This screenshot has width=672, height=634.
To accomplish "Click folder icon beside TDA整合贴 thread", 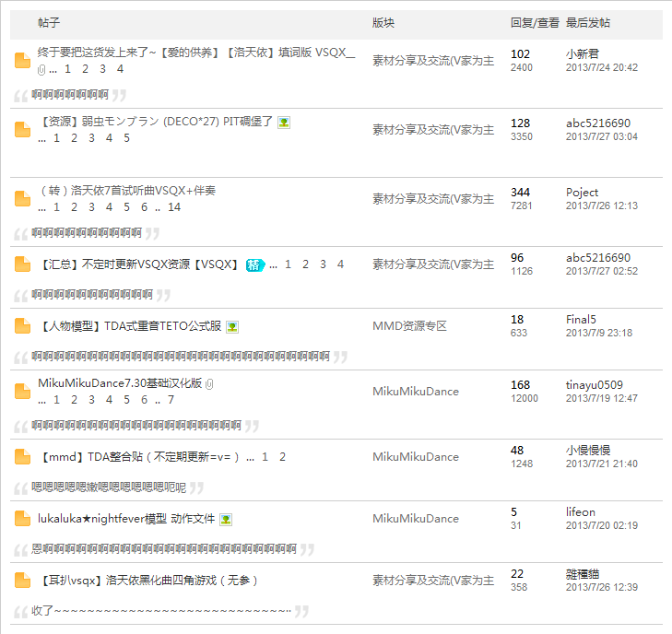I will pyautogui.click(x=22, y=457).
